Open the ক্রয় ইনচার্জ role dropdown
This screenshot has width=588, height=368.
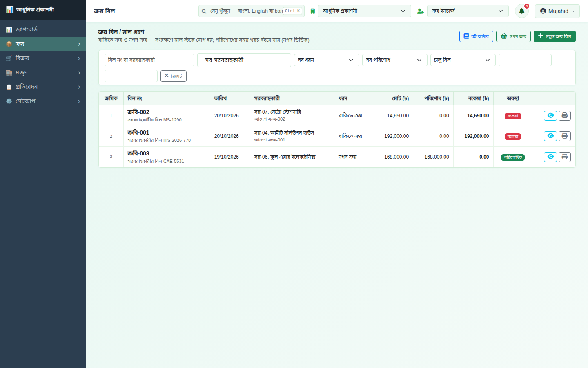coord(468,11)
